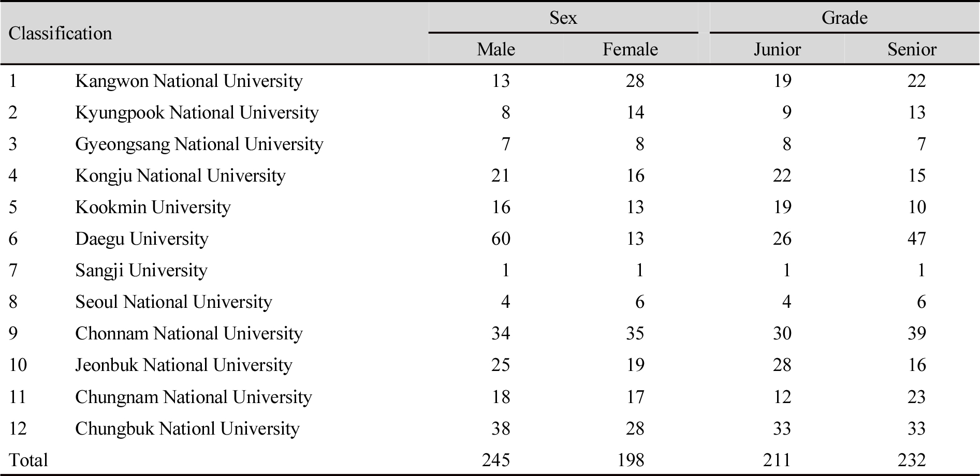980x476 pixels.
Task: Select the Sangji University row label
Action: click(x=141, y=271)
